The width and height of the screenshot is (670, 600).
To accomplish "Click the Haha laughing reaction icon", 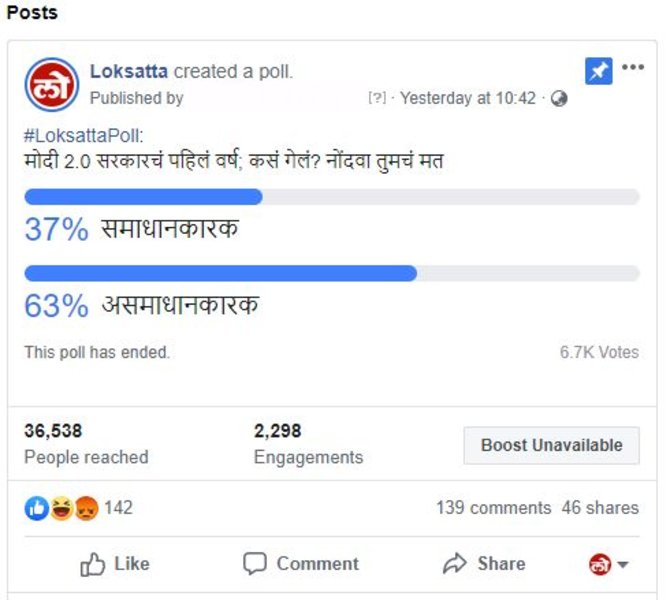I will [x=62, y=508].
